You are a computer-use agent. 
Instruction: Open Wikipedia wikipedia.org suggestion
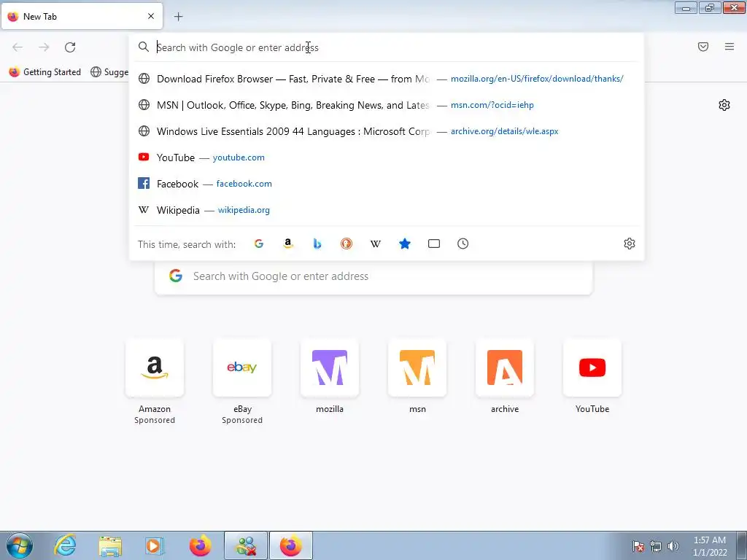387,209
